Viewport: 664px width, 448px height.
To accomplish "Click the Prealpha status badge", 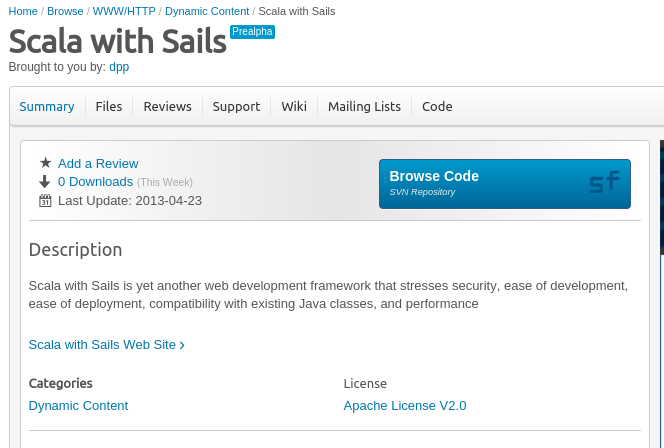I will coord(252,32).
